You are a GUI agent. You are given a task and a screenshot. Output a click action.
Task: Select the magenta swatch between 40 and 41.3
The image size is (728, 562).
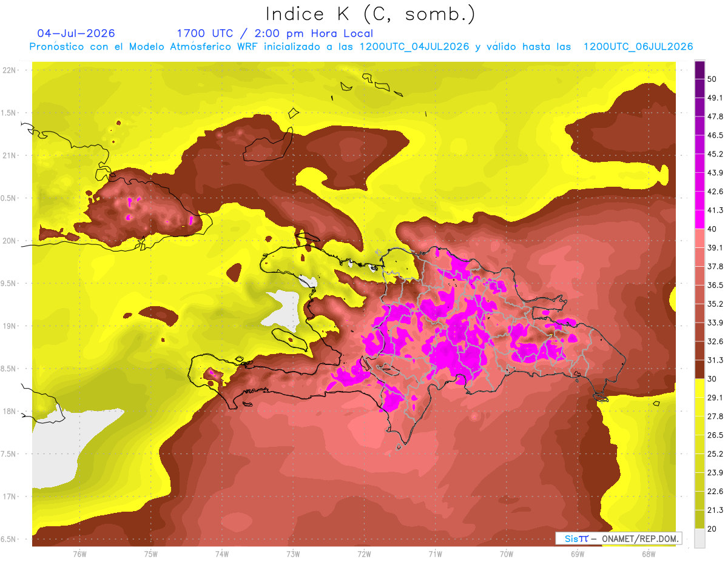699,219
